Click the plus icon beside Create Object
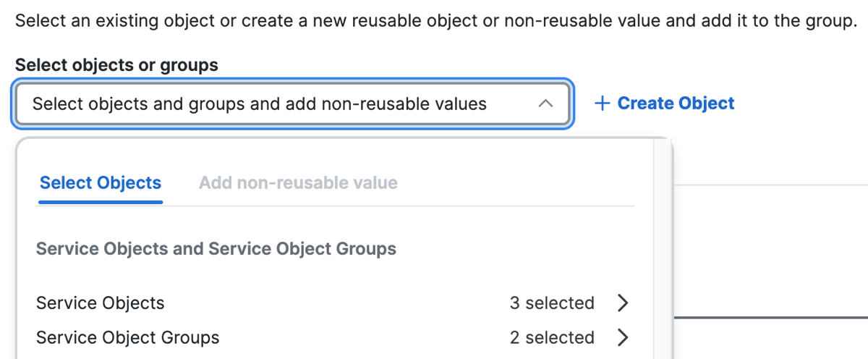868x359 pixels. (602, 104)
